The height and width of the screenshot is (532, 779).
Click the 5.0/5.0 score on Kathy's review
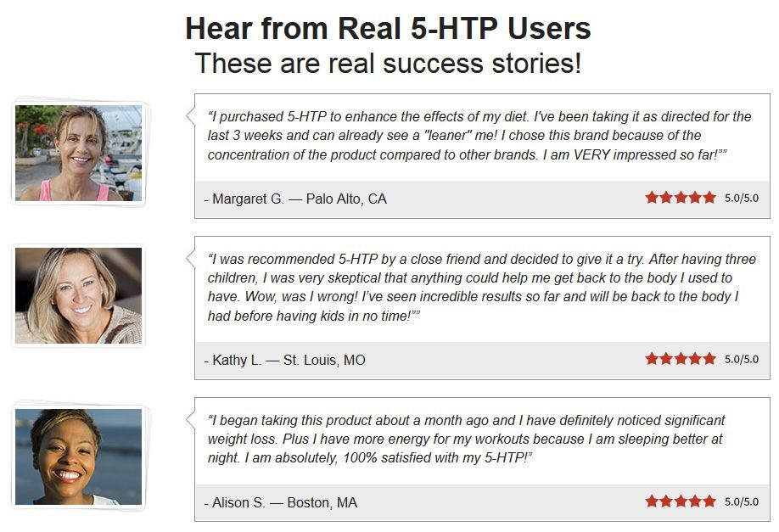pos(742,359)
